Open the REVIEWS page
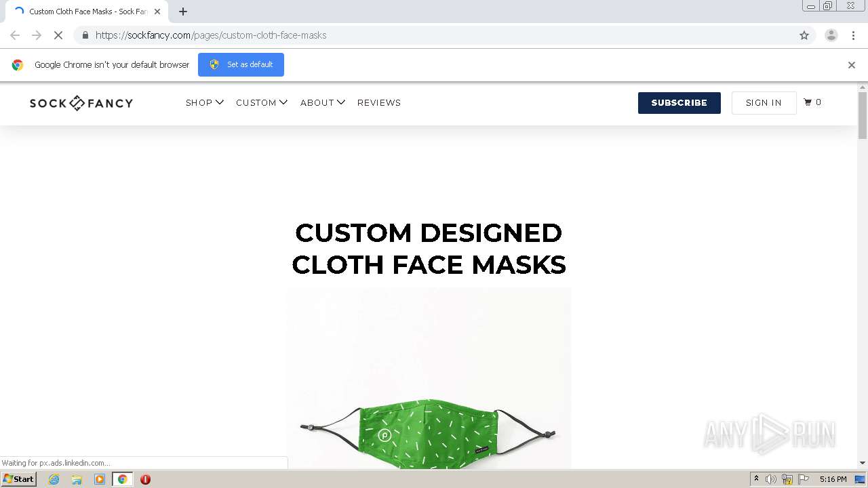Image resolution: width=868 pixels, height=488 pixels. point(379,103)
